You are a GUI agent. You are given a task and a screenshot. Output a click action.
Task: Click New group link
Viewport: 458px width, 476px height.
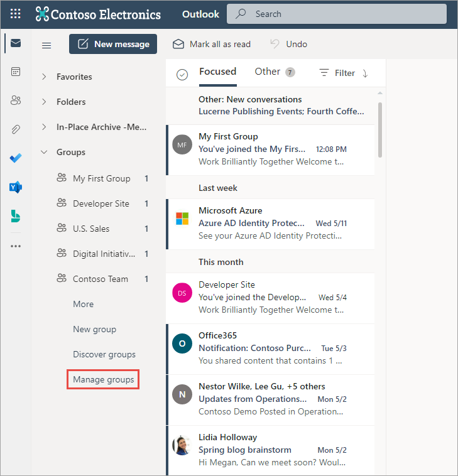point(94,329)
